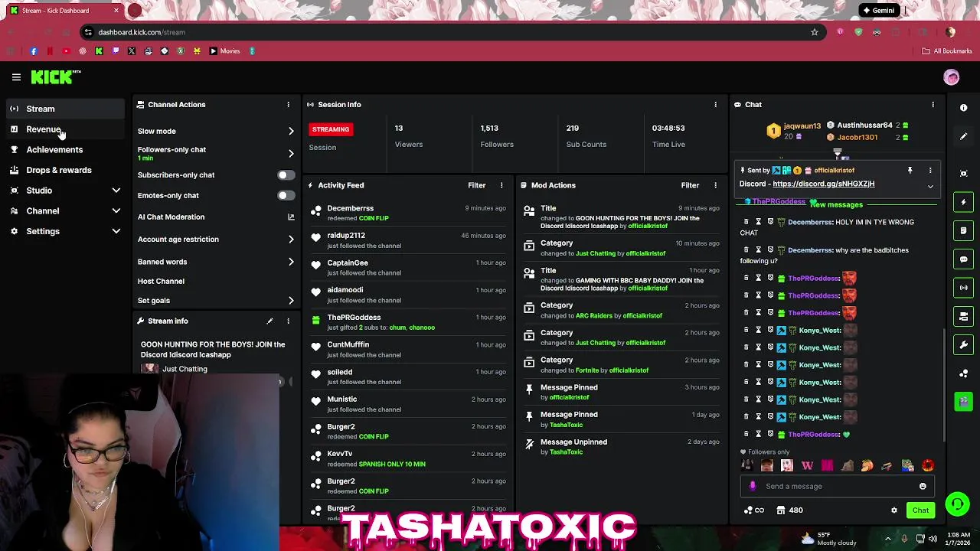Open Channel Actions three-dot menu
The width and height of the screenshot is (980, 551).
(288, 105)
